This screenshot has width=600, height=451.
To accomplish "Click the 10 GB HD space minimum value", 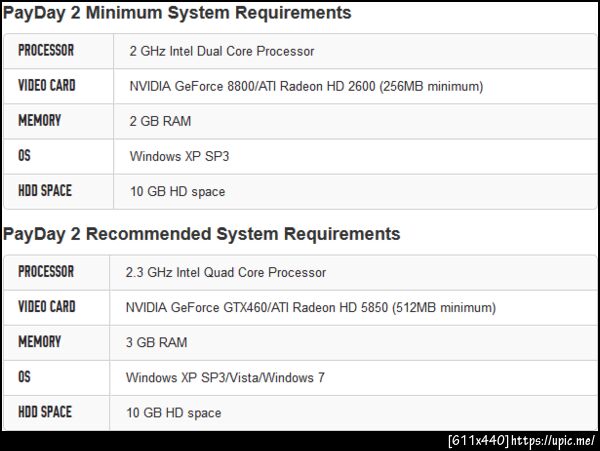I will coord(177,192).
